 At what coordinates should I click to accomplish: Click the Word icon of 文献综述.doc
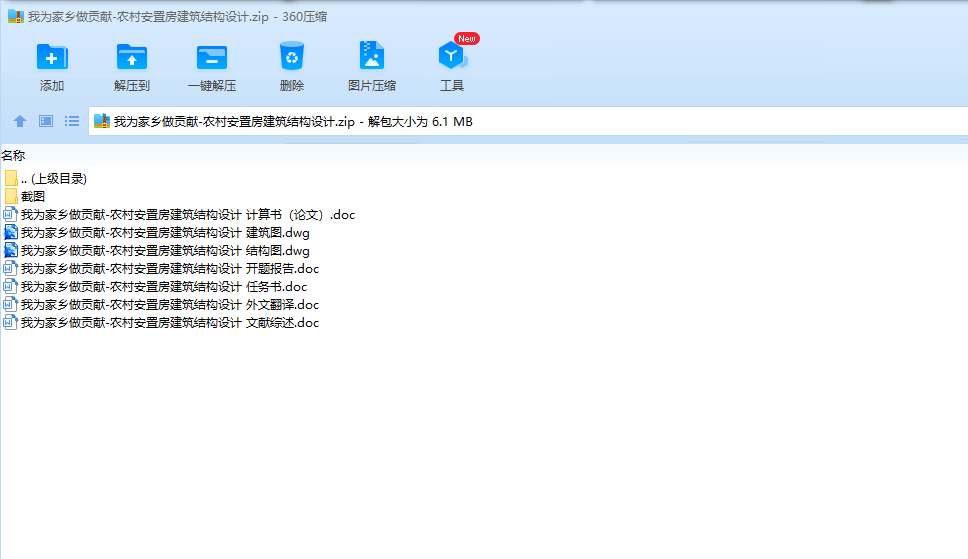[10, 322]
